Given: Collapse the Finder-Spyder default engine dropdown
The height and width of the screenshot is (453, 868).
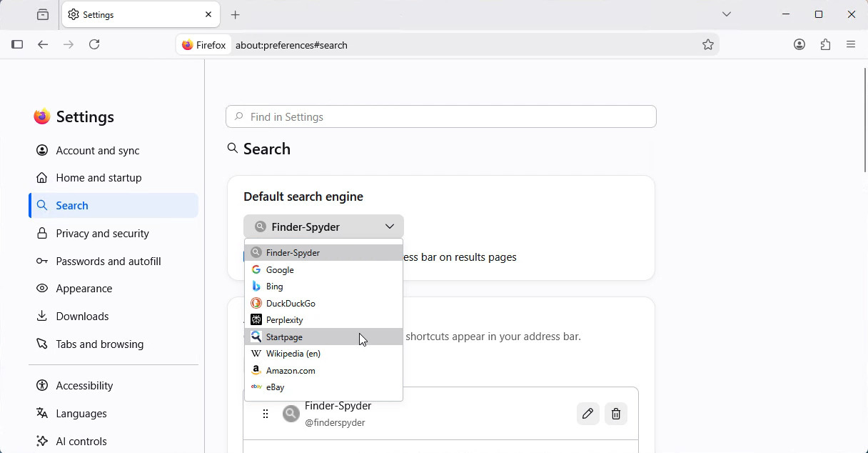Looking at the screenshot, I should (x=323, y=226).
